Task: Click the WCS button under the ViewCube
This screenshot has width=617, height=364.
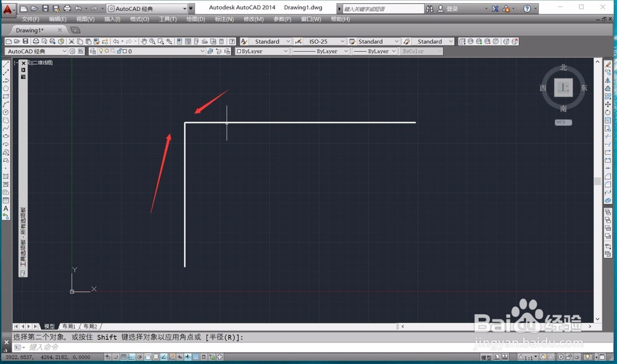Action: (x=563, y=122)
